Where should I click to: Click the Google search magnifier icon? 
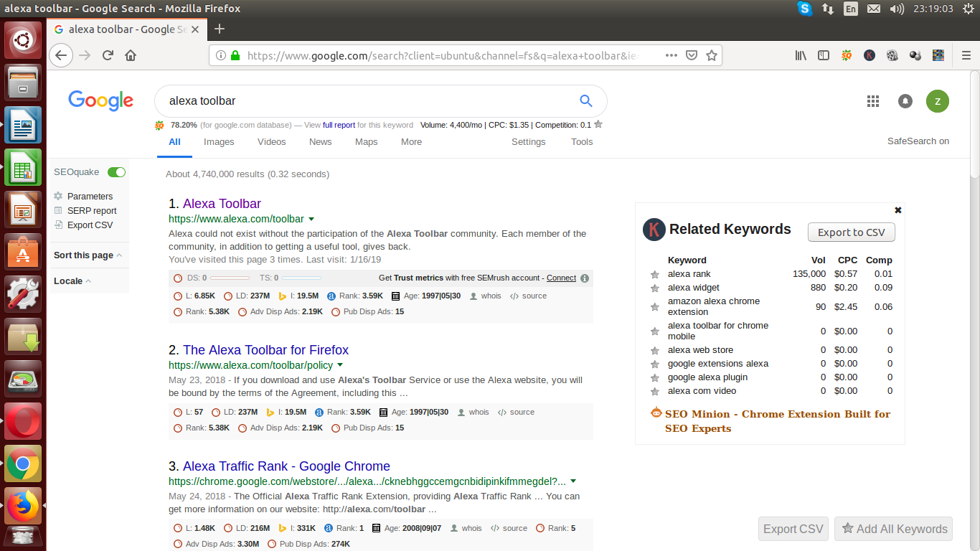click(x=586, y=101)
